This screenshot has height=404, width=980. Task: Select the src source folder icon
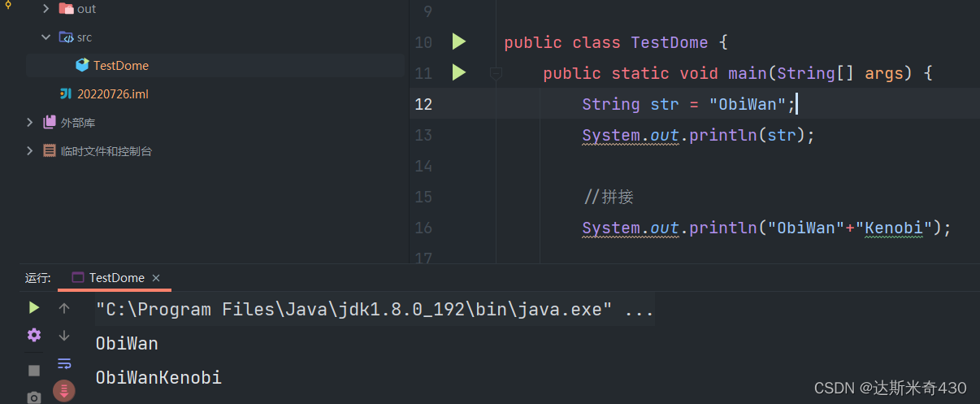pyautogui.click(x=66, y=37)
